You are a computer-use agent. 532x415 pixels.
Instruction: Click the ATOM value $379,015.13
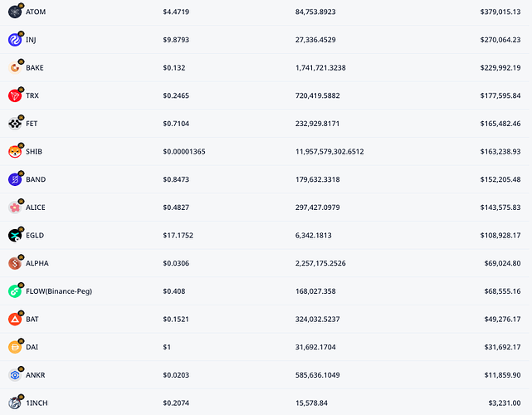point(500,12)
